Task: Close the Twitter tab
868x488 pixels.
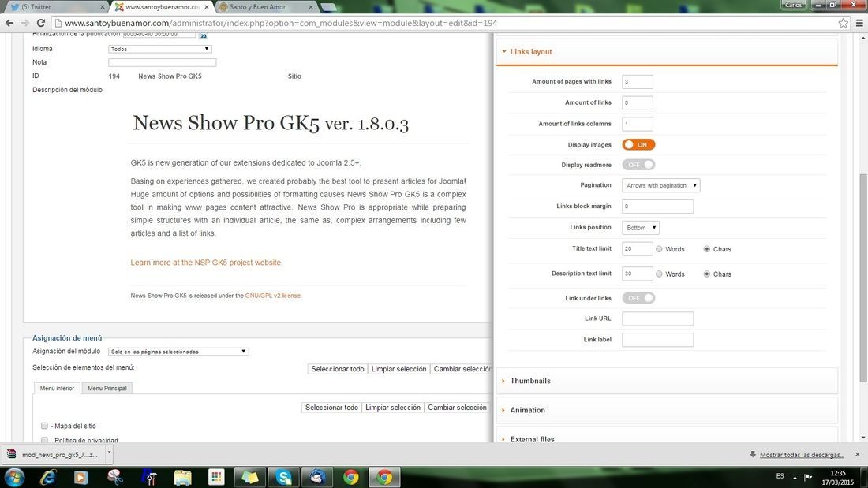Action: pos(102,7)
